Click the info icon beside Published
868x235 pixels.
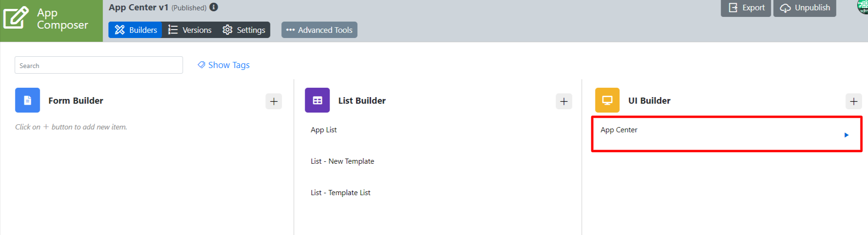coord(214,7)
